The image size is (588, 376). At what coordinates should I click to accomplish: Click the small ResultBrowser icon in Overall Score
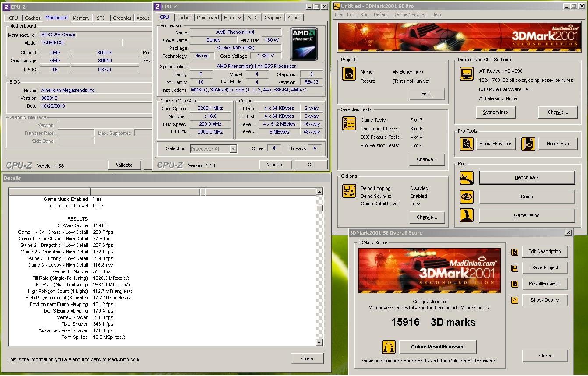click(x=515, y=284)
